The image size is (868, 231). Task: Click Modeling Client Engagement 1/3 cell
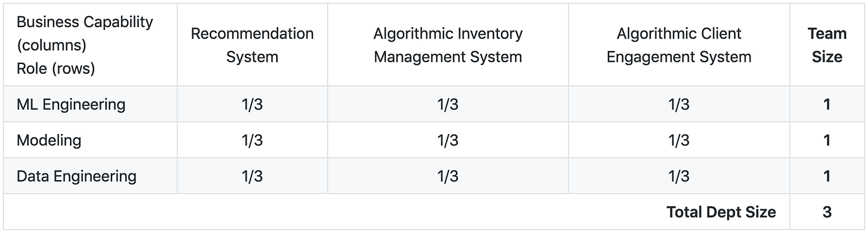[x=679, y=140]
